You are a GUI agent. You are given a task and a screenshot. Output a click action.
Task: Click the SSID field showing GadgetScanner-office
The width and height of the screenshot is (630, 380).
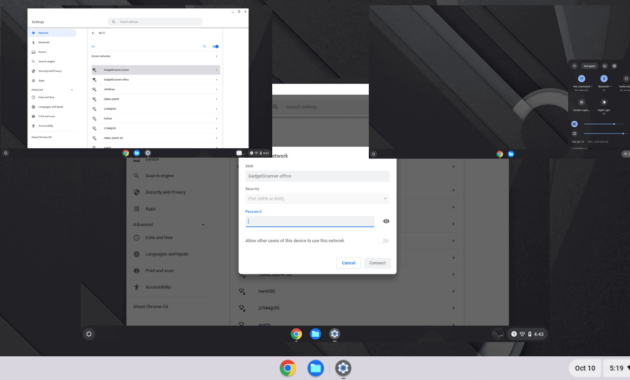[317, 176]
